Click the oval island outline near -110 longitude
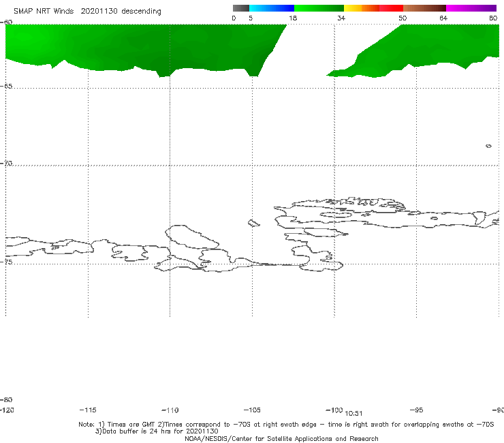 pos(192,236)
